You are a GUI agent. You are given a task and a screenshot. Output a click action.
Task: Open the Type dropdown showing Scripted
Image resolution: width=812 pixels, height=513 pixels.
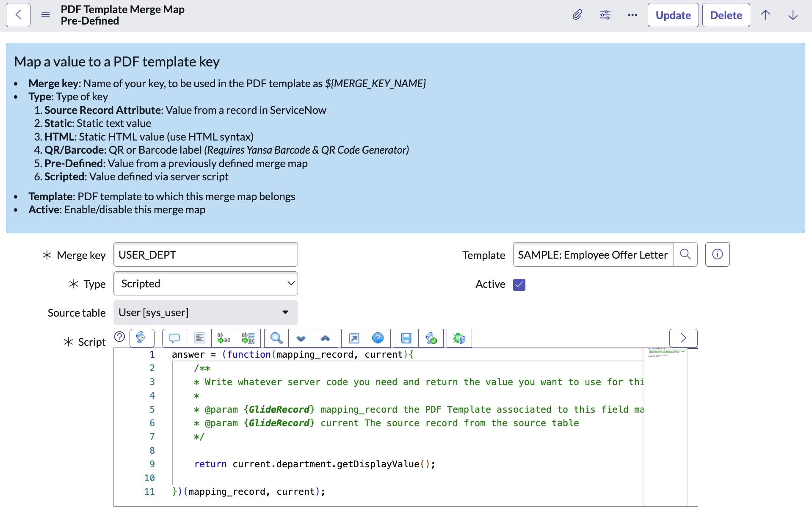click(x=206, y=284)
